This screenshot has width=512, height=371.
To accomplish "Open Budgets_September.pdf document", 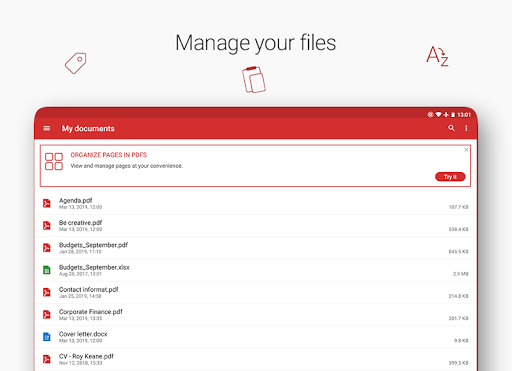I will [255, 248].
